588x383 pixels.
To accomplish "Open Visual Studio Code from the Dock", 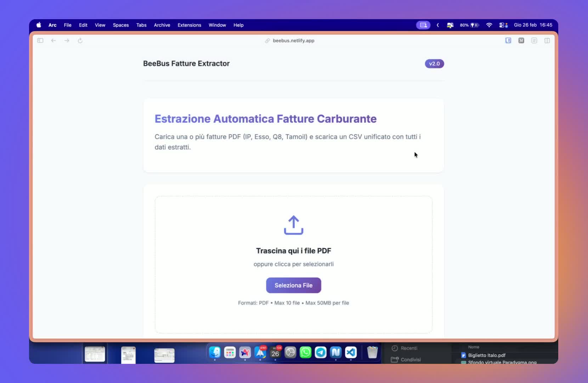I will [x=351, y=353].
